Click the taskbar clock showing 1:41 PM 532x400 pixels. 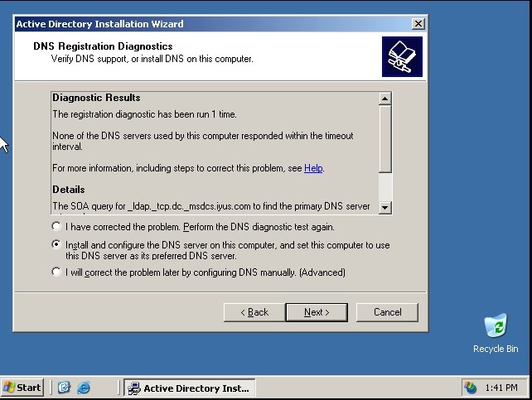[x=501, y=388]
